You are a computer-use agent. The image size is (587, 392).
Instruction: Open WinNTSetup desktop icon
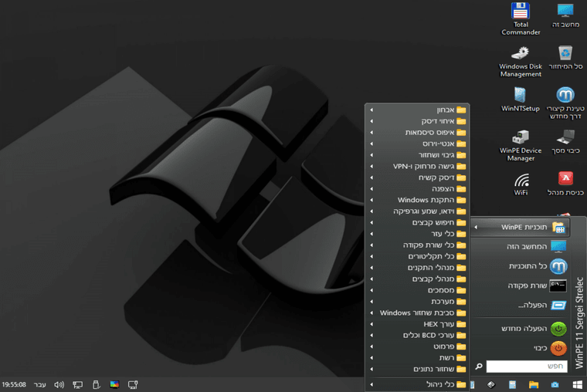pyautogui.click(x=521, y=100)
